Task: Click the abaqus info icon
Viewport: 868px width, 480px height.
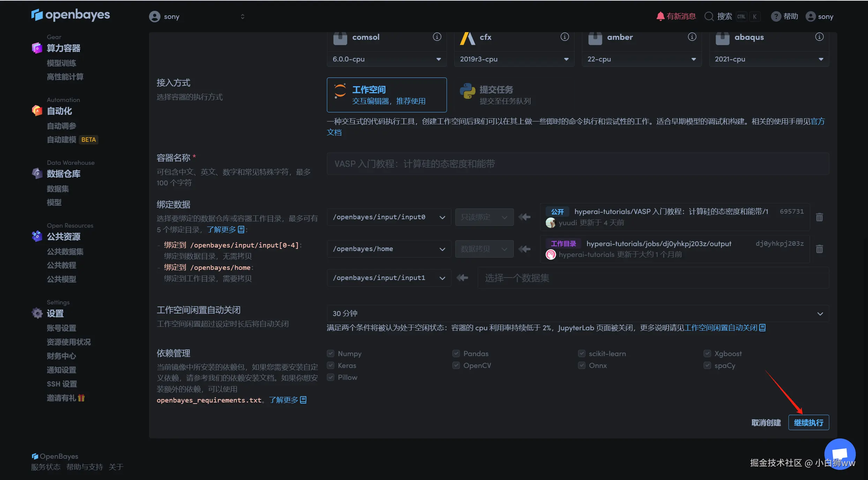Action: tap(819, 37)
